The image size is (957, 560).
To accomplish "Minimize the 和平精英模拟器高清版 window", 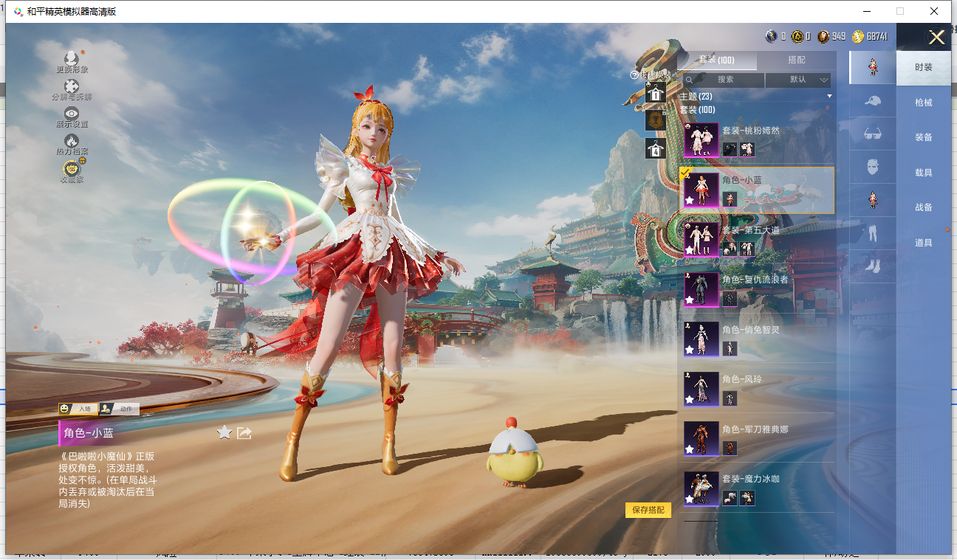I will [x=866, y=11].
